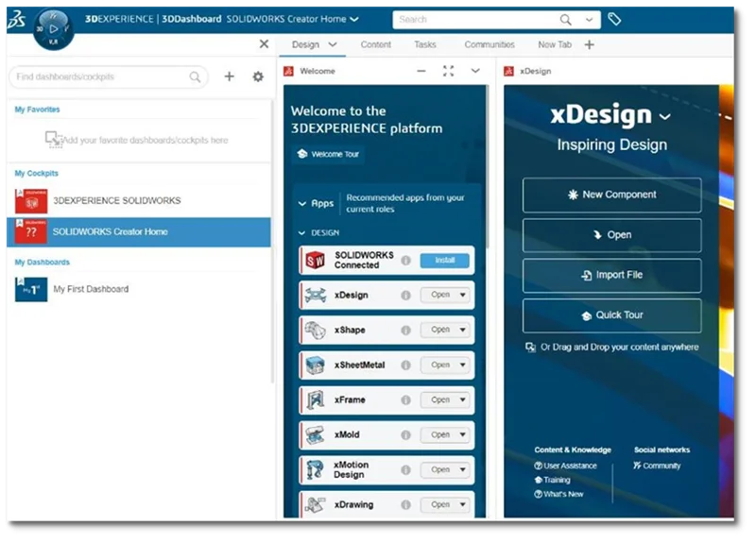Screen dimensions: 756x543
Task: Click the xSheetMetal app icon
Action: (x=315, y=365)
